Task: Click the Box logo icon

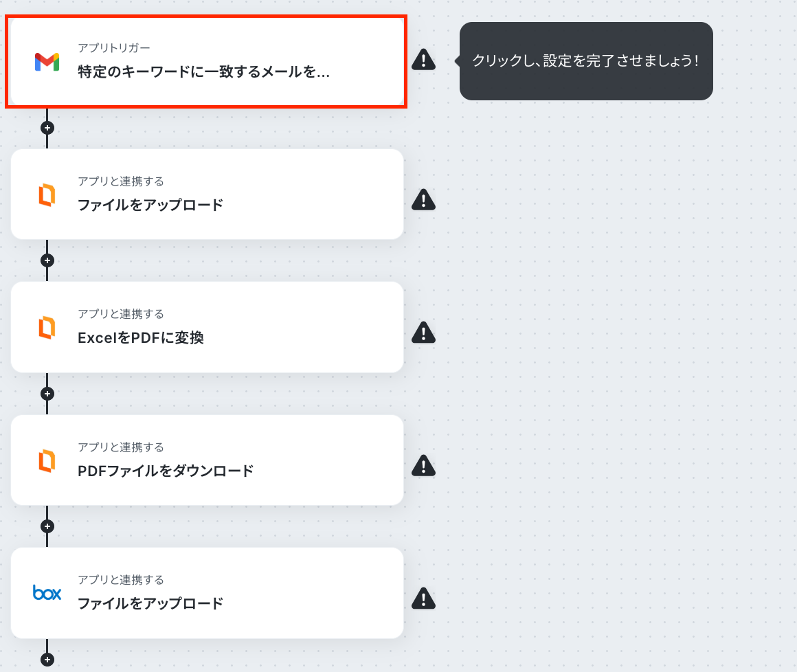Action: click(x=47, y=593)
